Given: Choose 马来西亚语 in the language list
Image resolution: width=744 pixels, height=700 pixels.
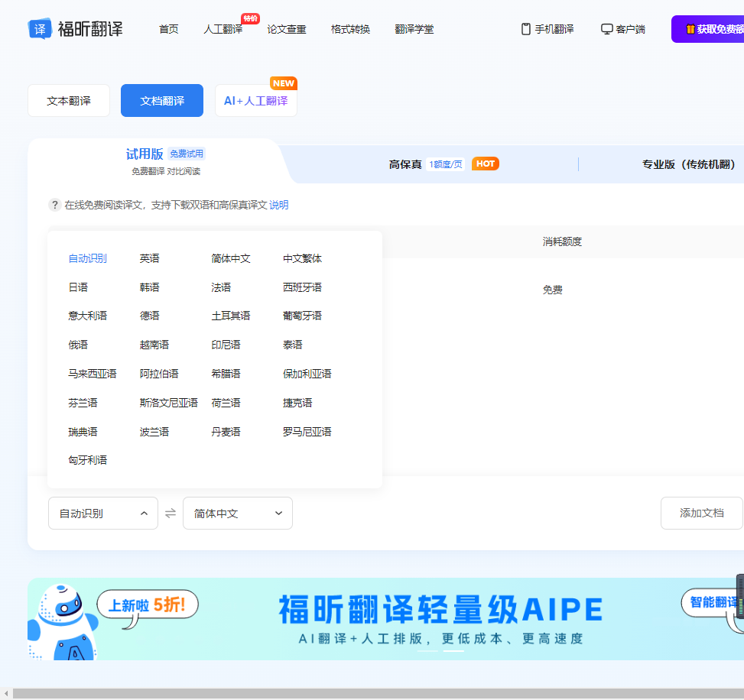Looking at the screenshot, I should [x=93, y=374].
